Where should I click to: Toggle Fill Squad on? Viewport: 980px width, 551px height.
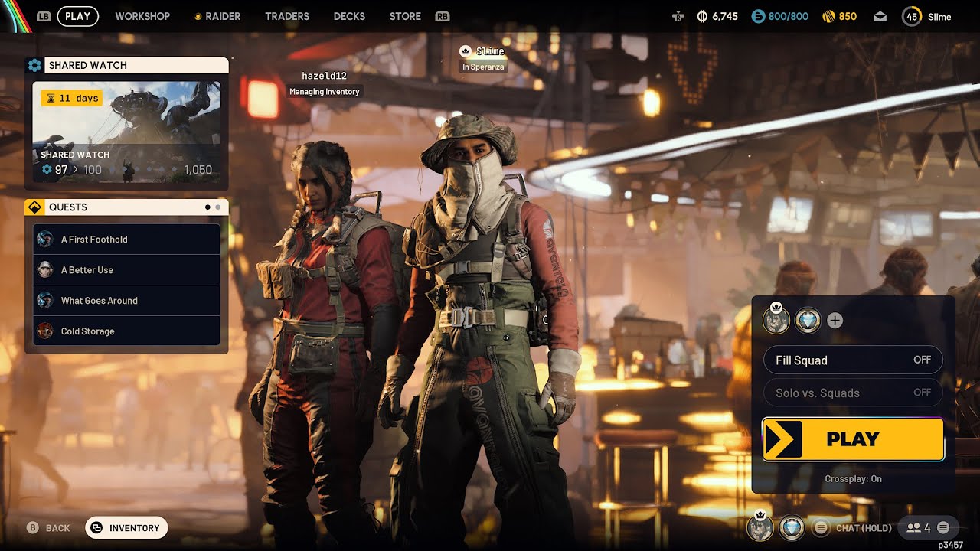[853, 360]
